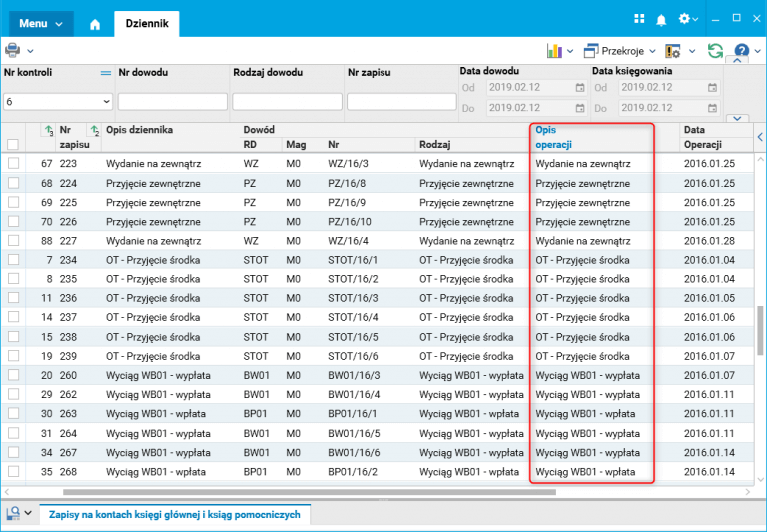Image resolution: width=767 pixels, height=532 pixels.
Task: Tick checkbox for record 268
Action: [13, 471]
